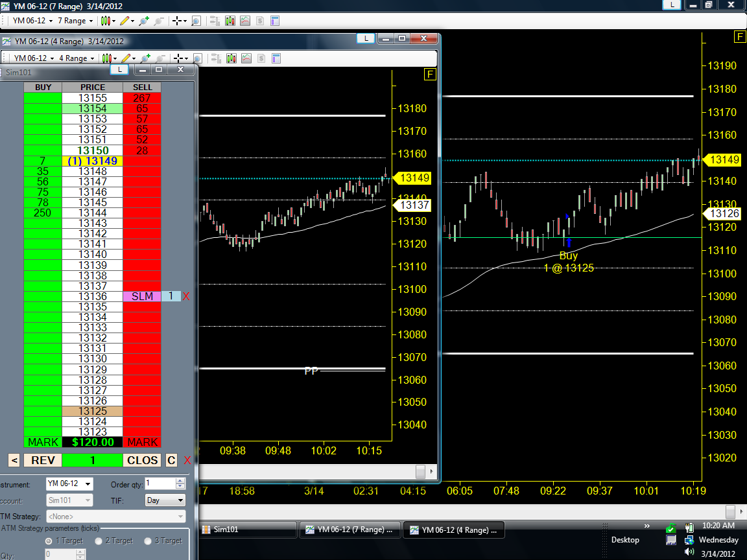Open drawing tools pencil in 4 Range toolbar
The width and height of the screenshot is (747, 560).
pos(128,58)
